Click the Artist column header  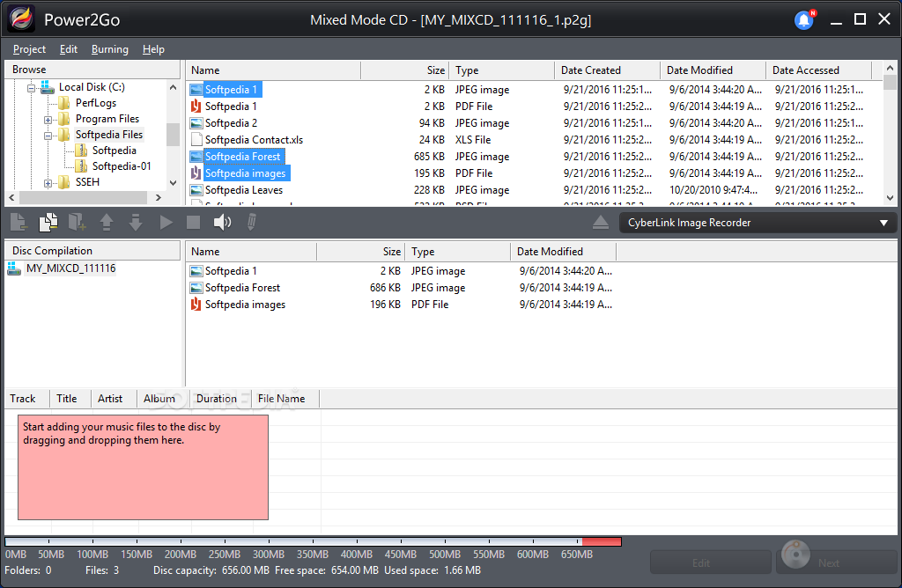[114, 399]
